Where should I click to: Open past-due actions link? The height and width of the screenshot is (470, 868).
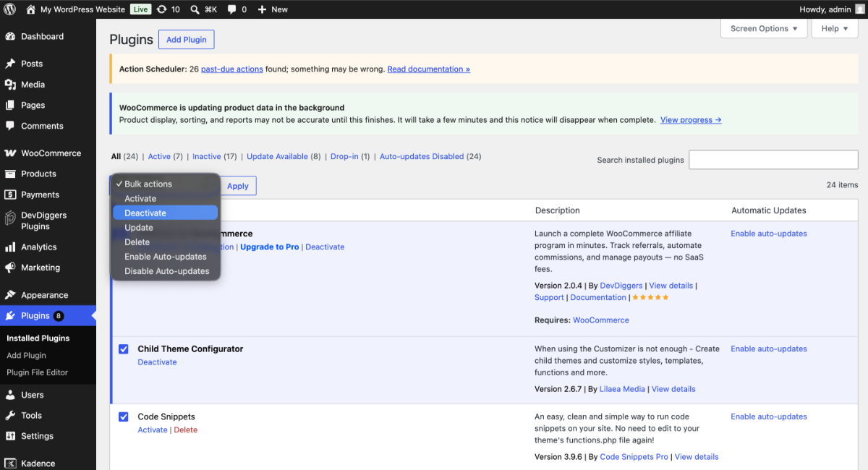(232, 69)
